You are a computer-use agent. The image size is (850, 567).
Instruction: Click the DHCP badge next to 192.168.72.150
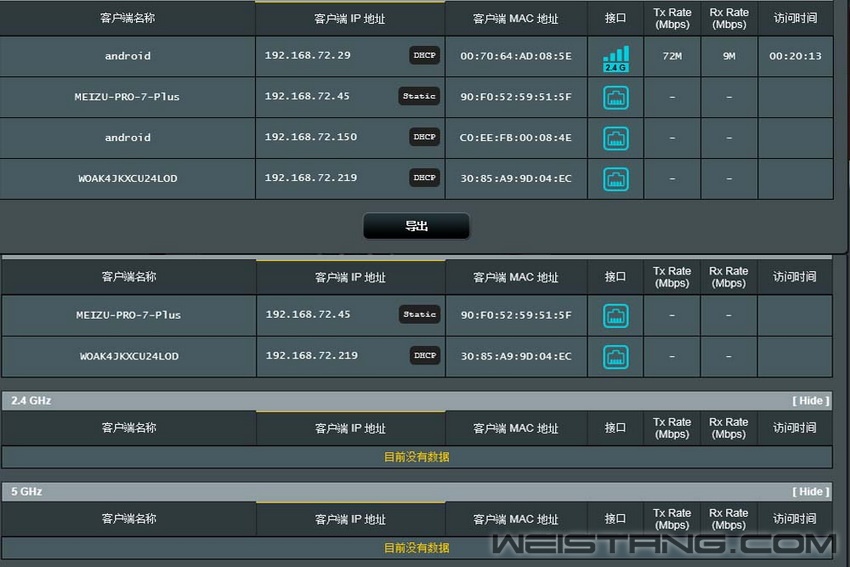pos(425,137)
